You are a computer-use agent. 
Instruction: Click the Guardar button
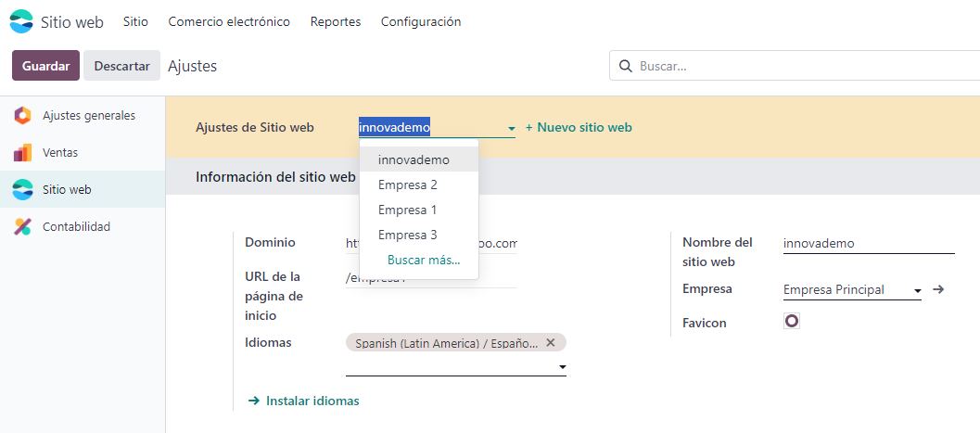tap(45, 66)
